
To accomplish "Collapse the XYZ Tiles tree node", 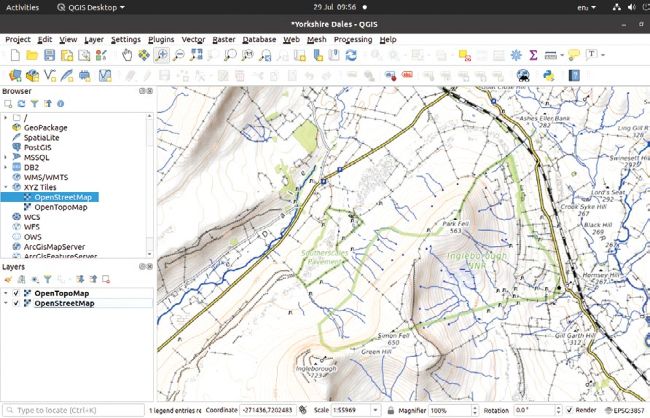I will [5, 187].
